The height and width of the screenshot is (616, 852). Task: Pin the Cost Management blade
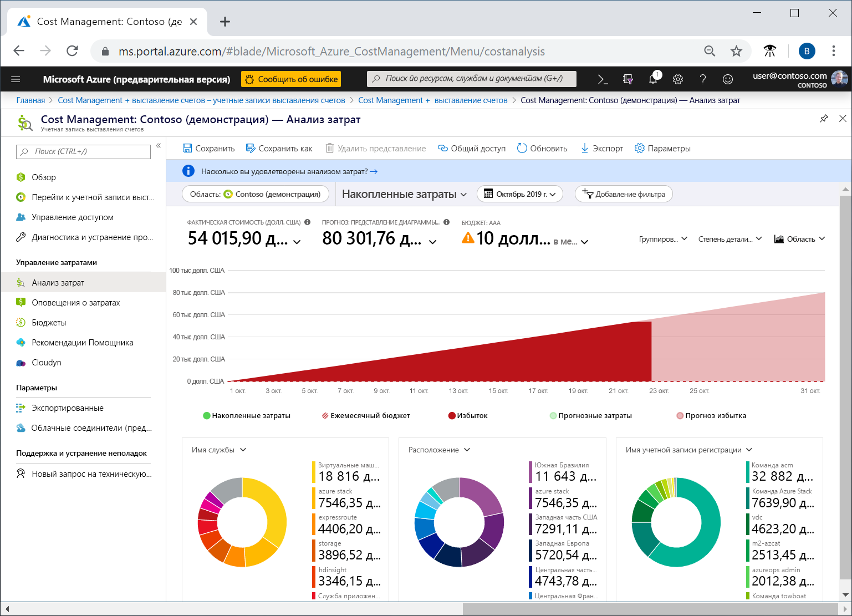(824, 118)
